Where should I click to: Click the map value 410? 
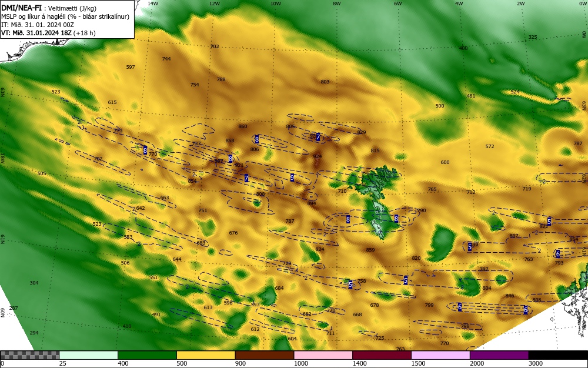[127, 326]
